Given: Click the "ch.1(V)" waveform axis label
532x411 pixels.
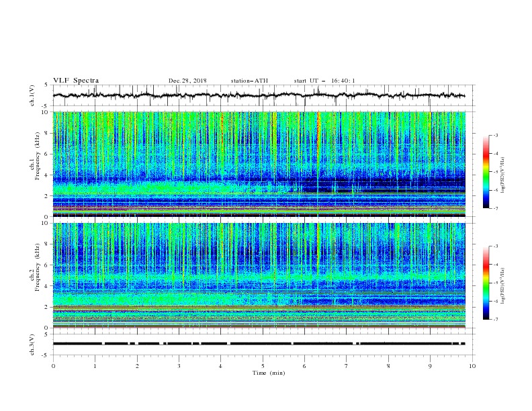Looking at the screenshot, I should [32, 95].
